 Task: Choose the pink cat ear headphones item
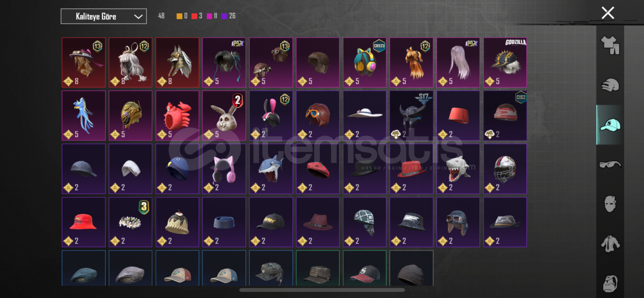click(x=224, y=169)
